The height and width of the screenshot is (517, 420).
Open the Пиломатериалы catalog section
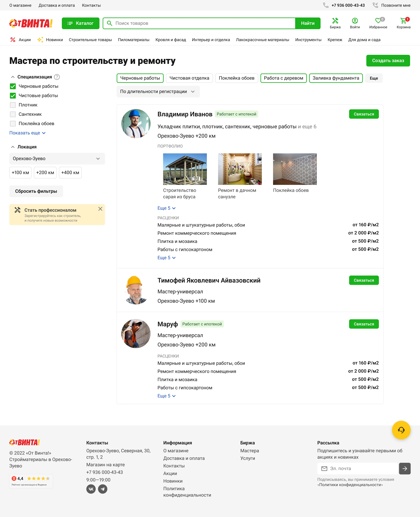[x=134, y=40]
